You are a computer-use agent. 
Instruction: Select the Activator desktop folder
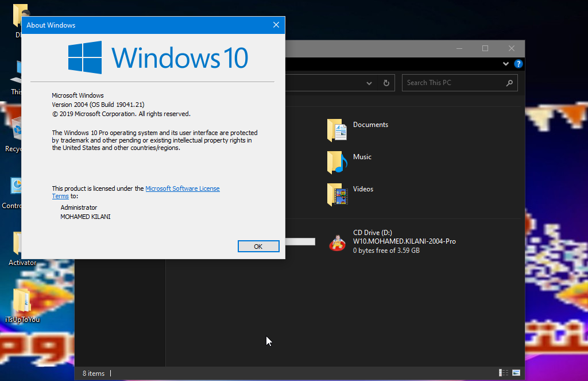click(x=22, y=249)
